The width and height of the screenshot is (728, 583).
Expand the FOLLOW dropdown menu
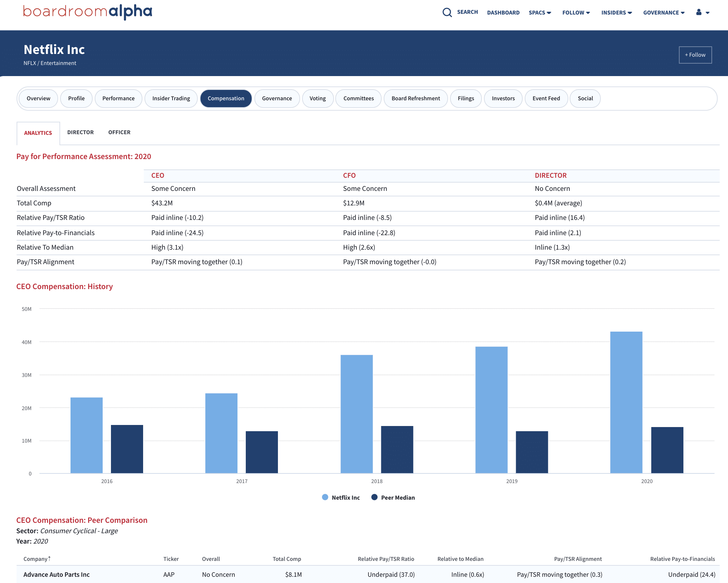point(576,12)
